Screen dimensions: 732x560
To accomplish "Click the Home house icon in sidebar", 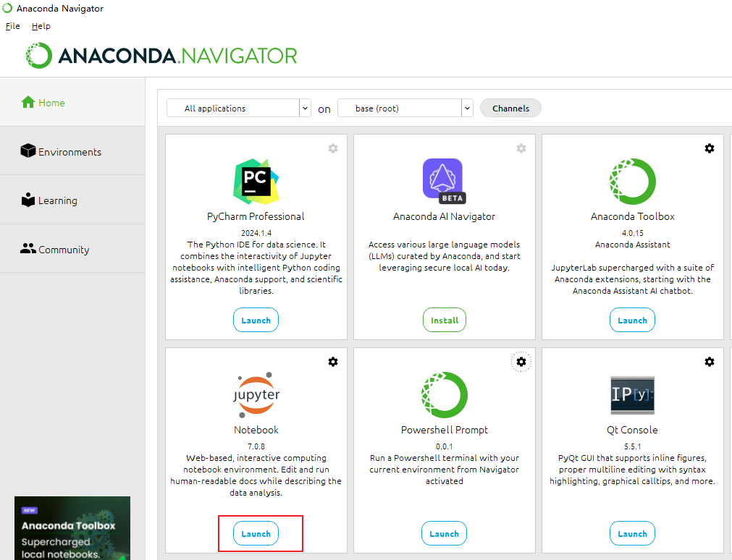I will pyautogui.click(x=28, y=102).
